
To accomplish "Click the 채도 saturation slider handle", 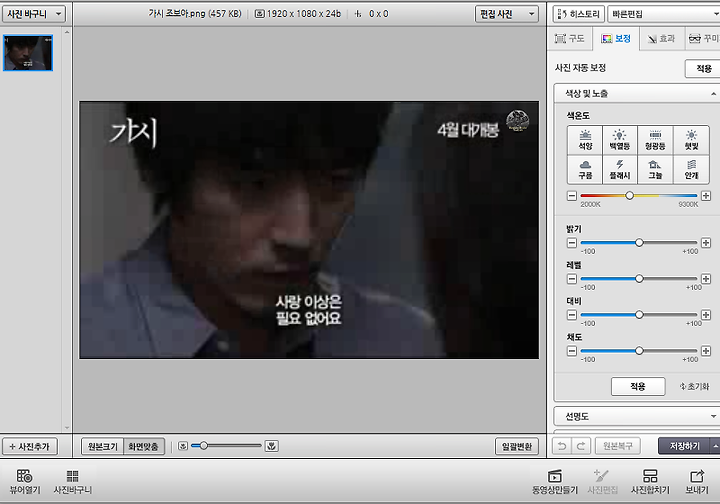I will 639,351.
